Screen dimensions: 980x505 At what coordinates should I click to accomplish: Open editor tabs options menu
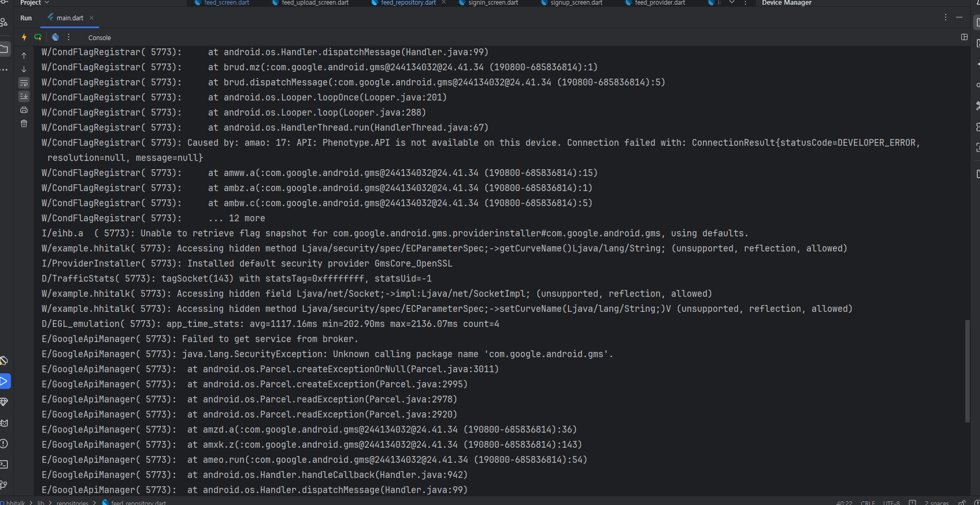click(745, 3)
